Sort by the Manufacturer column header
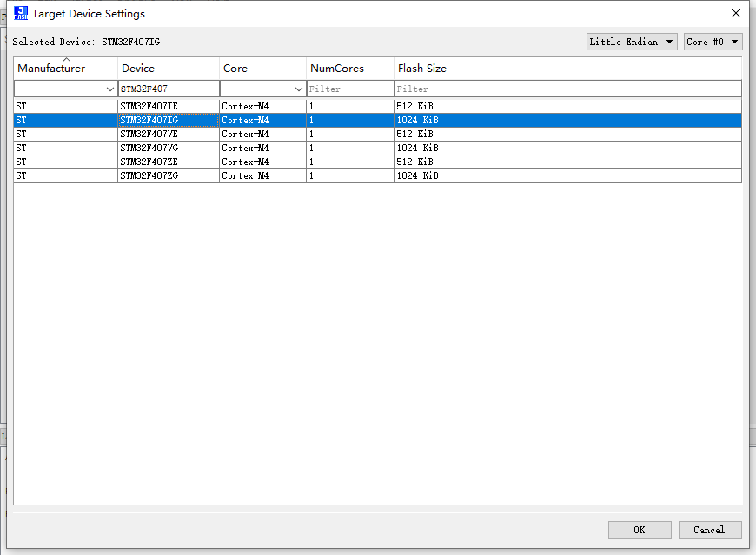This screenshot has width=756, height=555. (x=65, y=69)
